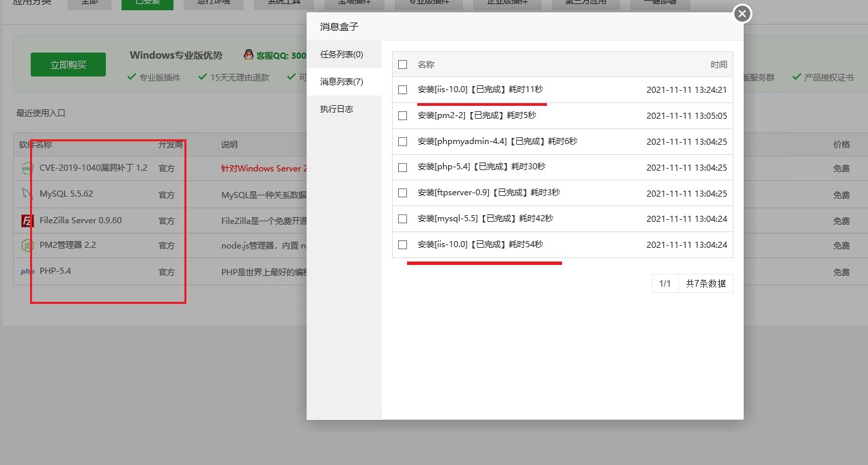Screen dimensions: 868x465
Task: Select text 安装[phpmyadmin-4.4]【已完成】耗时6秒
Action: pyautogui.click(x=497, y=141)
